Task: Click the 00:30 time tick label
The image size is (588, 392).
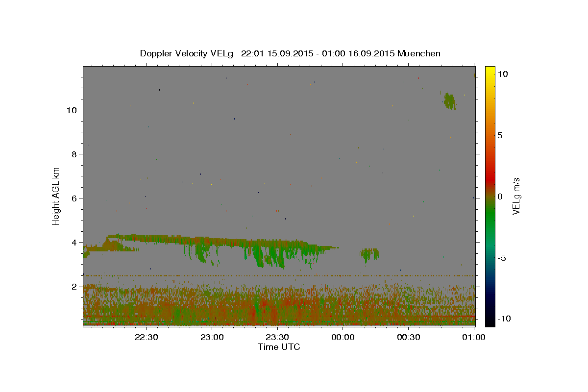Action: pyautogui.click(x=408, y=337)
